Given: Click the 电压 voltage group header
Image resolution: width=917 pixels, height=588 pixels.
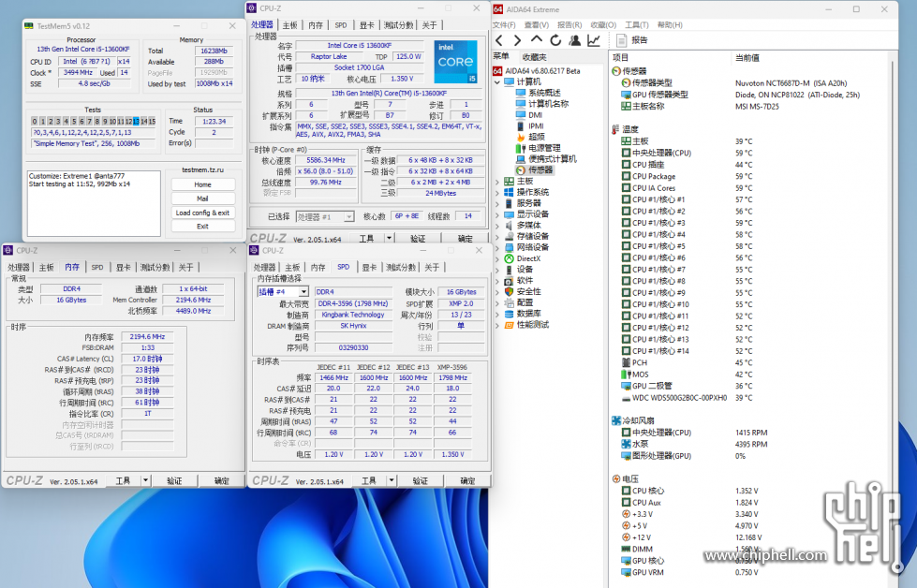Looking at the screenshot, I should click(x=625, y=478).
